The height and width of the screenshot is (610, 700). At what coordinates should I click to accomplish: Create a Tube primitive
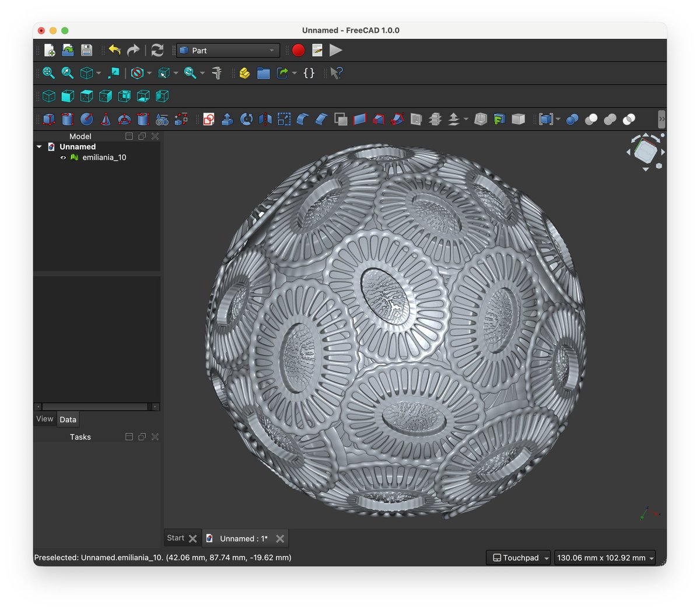(143, 119)
